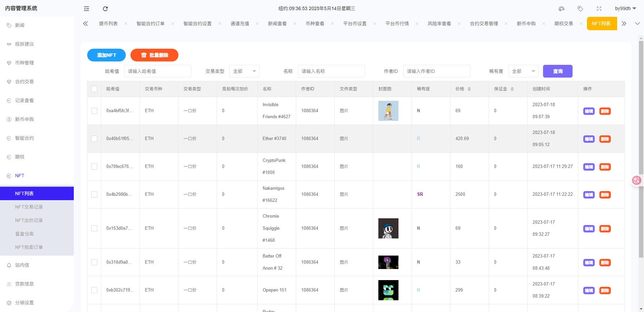The width and height of the screenshot is (644, 312).
Task: Check the checkbox for CryptoPunk #1000 row
Action: (x=94, y=166)
